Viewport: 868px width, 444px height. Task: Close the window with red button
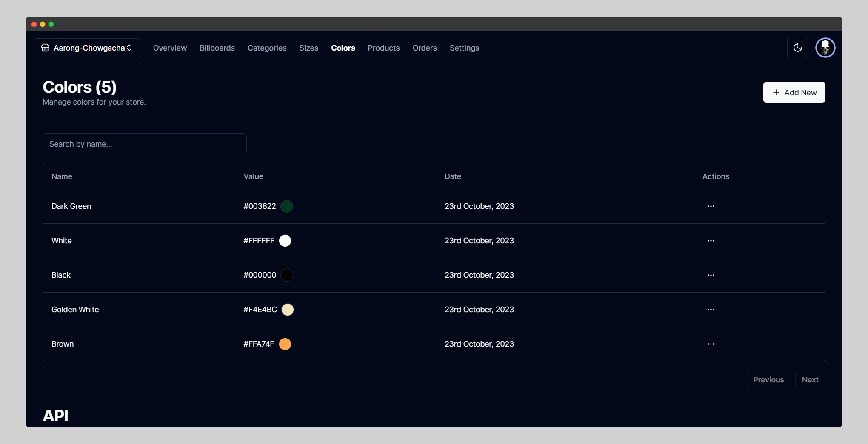[34, 24]
